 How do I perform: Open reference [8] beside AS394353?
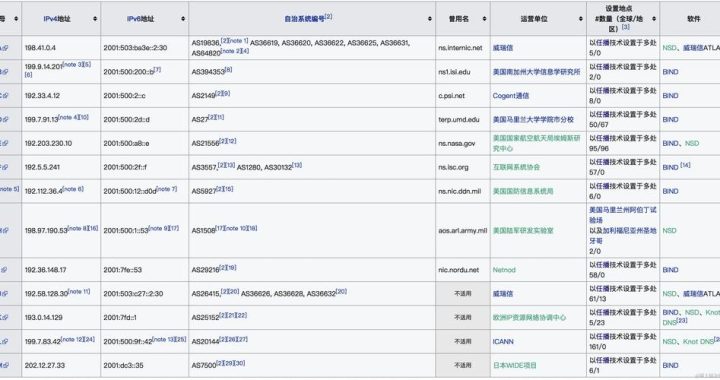click(228, 69)
